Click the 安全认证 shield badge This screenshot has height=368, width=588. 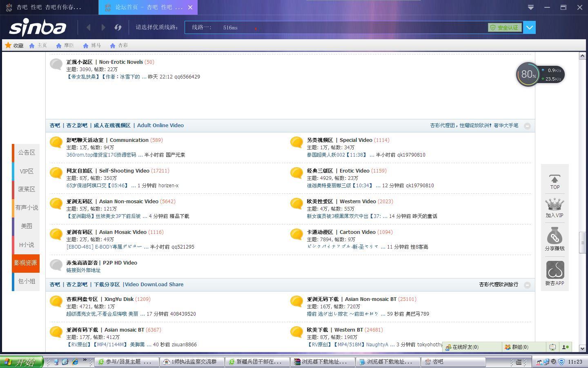click(505, 27)
